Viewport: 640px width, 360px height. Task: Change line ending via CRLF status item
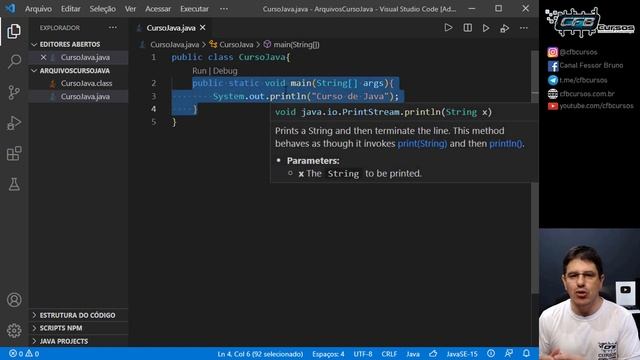click(x=389, y=354)
